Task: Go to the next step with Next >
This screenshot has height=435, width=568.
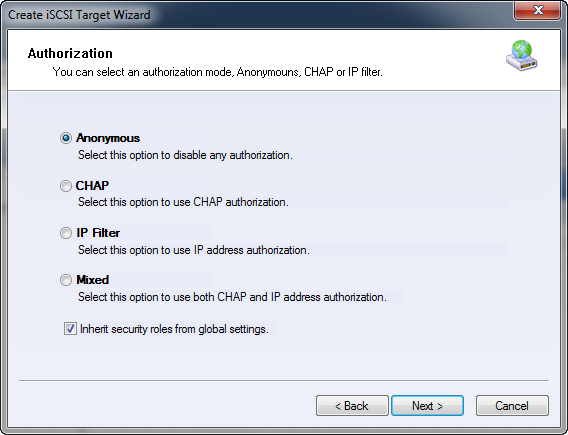Action: (427, 406)
